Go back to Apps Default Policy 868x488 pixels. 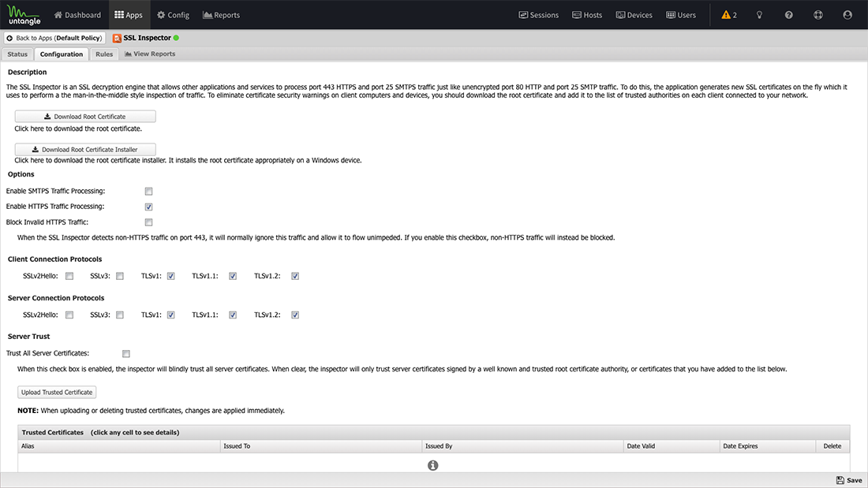[54, 38]
